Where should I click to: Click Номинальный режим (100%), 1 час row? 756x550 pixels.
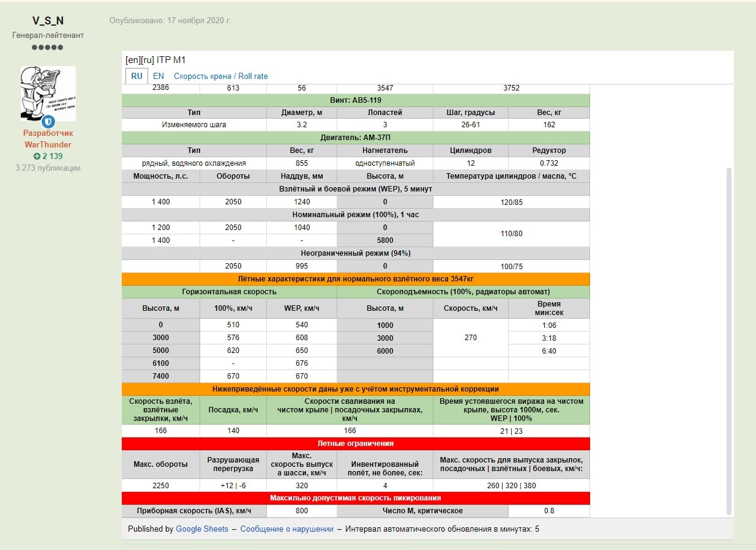(356, 215)
